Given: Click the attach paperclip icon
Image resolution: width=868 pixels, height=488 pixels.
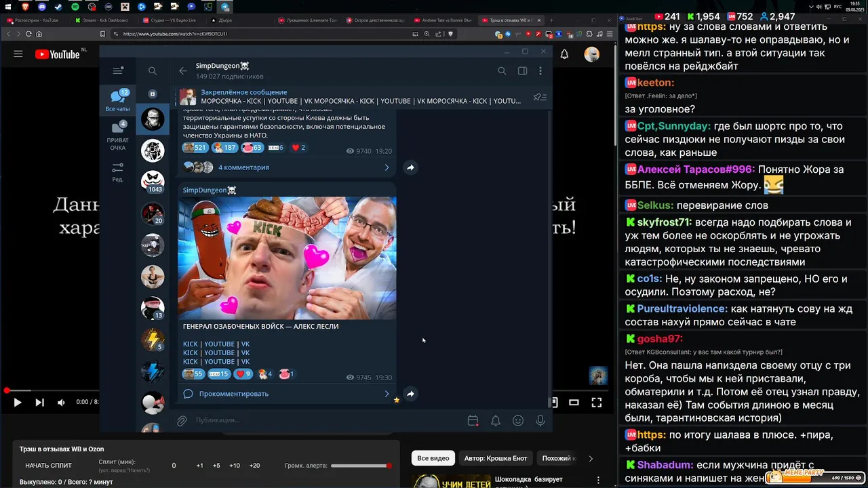Looking at the screenshot, I should click(182, 421).
